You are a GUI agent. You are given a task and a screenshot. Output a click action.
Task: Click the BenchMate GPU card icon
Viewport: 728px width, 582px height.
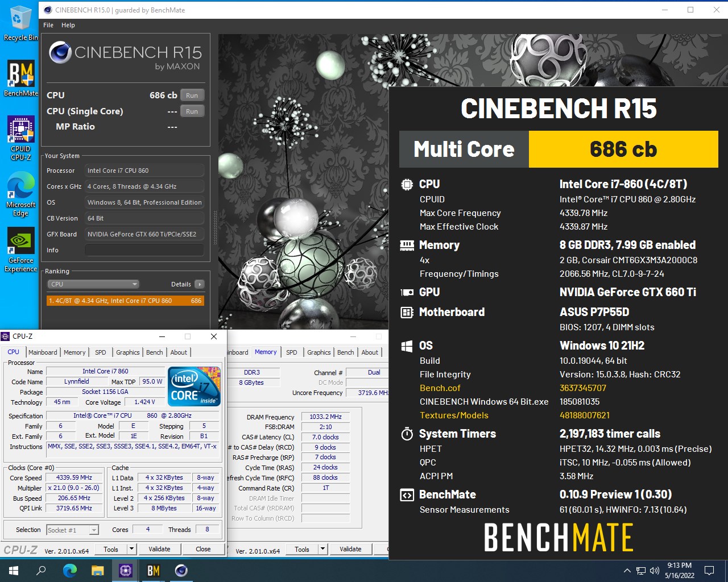click(407, 292)
